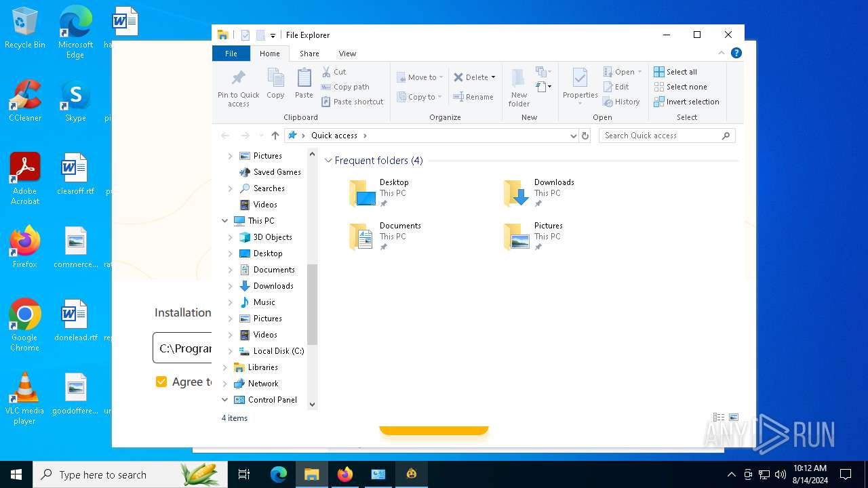Open Microsoft Edge desktop shortcut
The height and width of the screenshot is (488, 868).
75,33
